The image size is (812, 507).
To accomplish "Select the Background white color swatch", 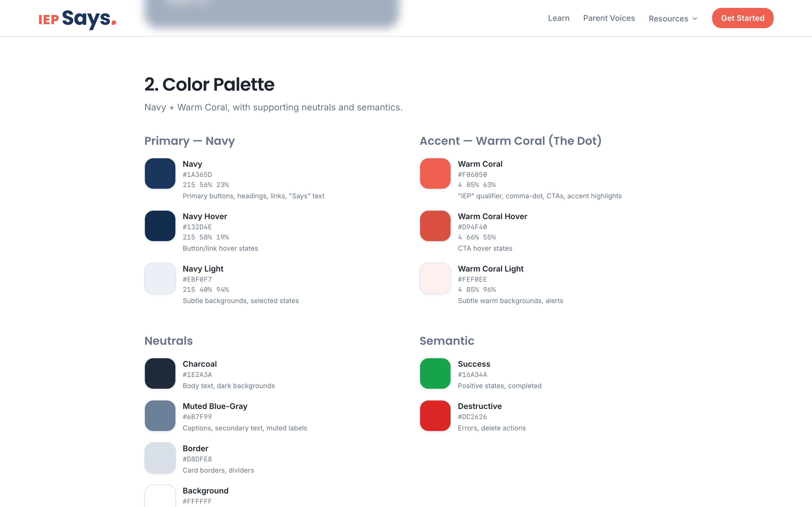I will pyautogui.click(x=160, y=498).
